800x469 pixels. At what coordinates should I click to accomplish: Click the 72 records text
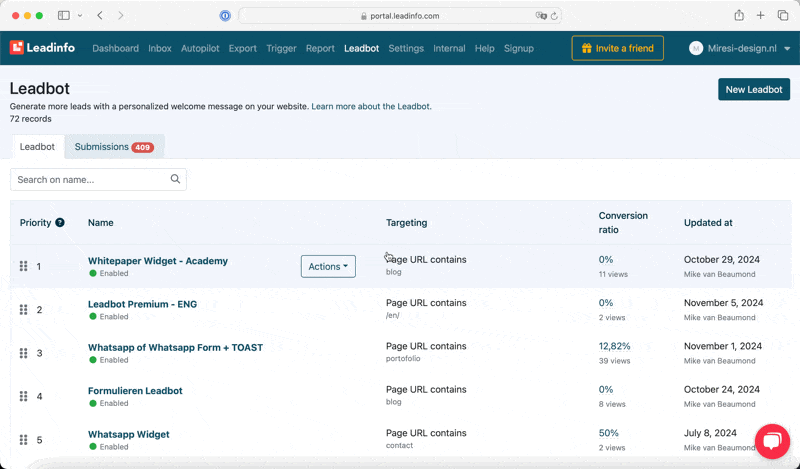point(31,119)
